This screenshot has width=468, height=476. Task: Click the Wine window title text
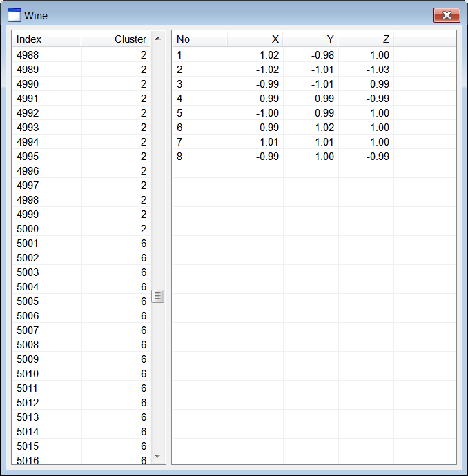point(36,15)
